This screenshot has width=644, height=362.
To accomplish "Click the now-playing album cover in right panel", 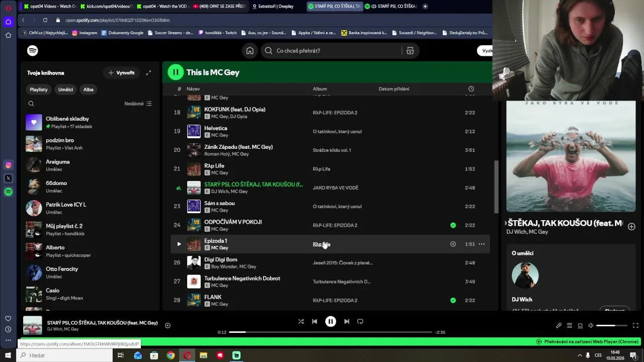I will 571,156.
